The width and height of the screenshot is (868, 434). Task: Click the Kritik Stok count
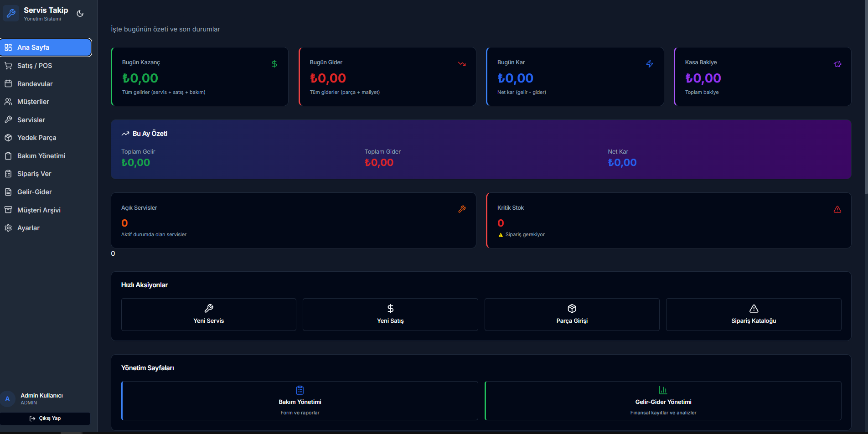[x=501, y=223]
